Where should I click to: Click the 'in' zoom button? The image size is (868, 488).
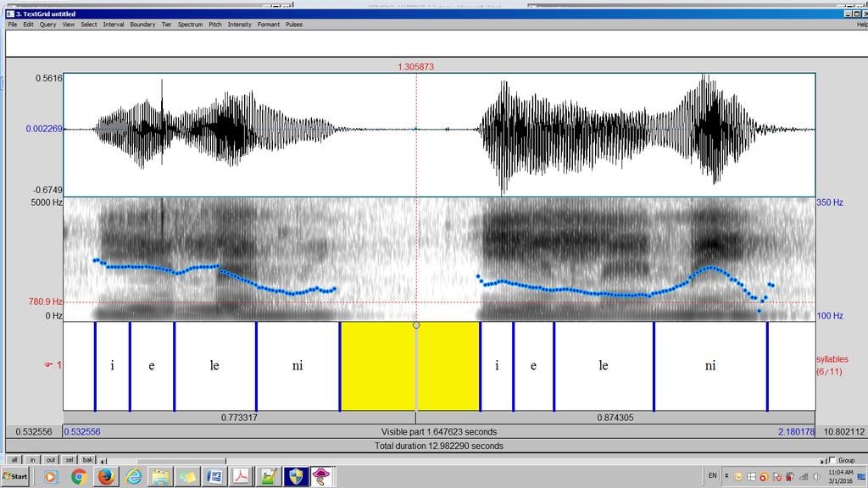33,460
